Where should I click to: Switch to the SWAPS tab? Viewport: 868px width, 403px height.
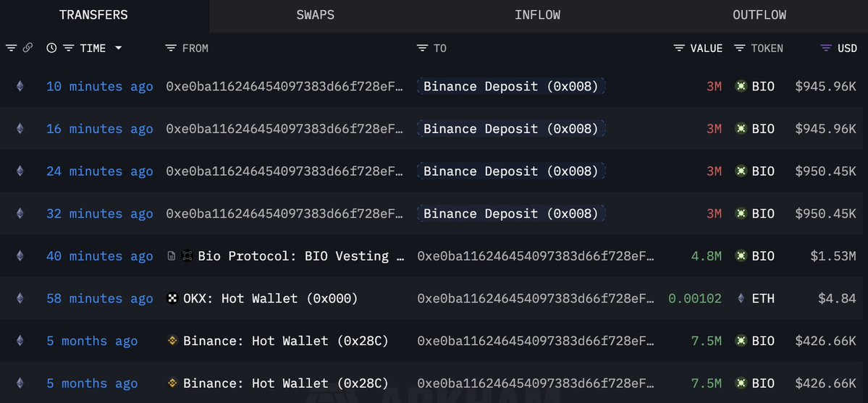click(316, 15)
